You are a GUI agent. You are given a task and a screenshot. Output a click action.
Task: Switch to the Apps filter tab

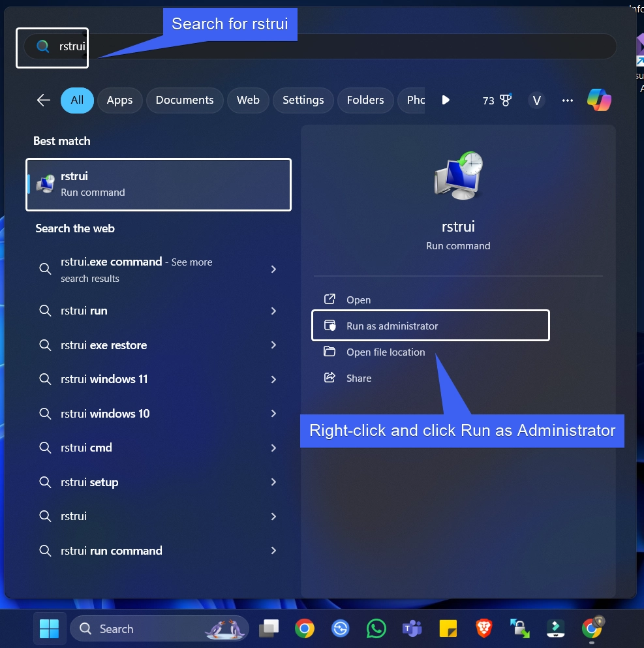click(120, 100)
